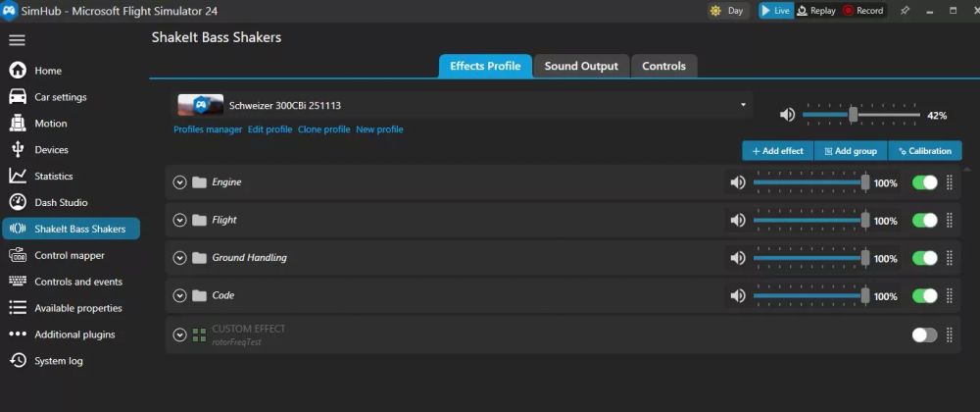The height and width of the screenshot is (412, 980).
Task: Switch to the Sound Output tab
Action: point(581,67)
